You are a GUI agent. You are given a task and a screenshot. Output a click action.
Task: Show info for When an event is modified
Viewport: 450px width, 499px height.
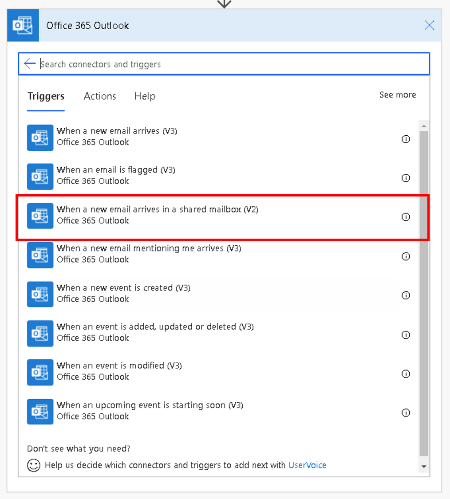coord(406,374)
